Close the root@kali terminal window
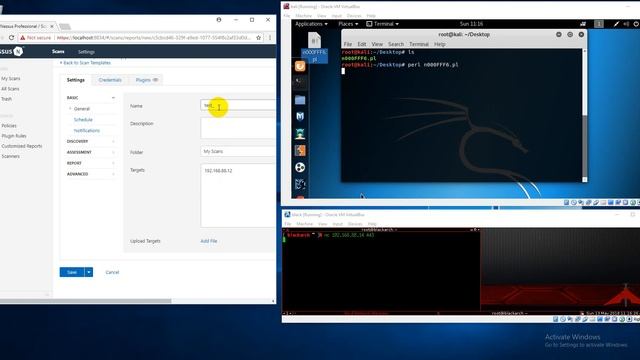Image resolution: width=640 pixels, height=360 pixels. coord(581,35)
